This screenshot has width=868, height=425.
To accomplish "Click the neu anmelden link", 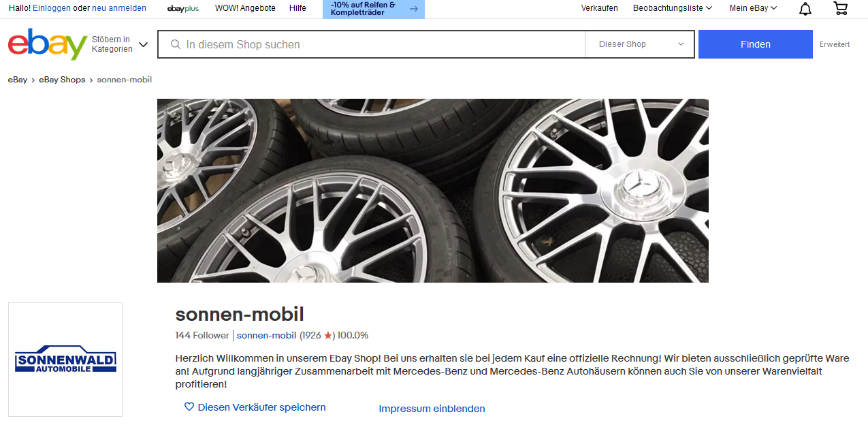I will 119,8.
